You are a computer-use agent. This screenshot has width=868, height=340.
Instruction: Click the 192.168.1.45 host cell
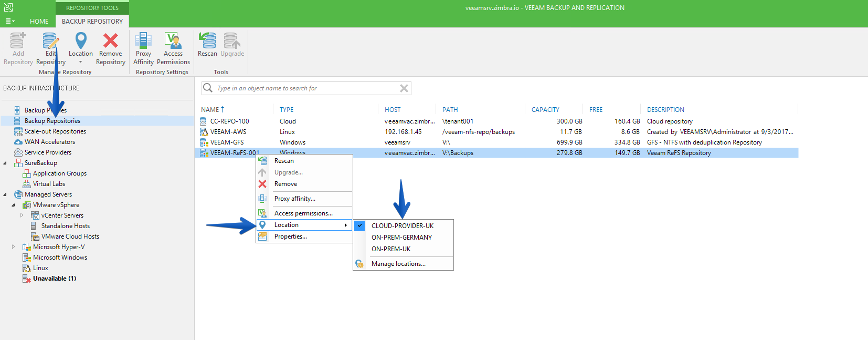(x=403, y=132)
